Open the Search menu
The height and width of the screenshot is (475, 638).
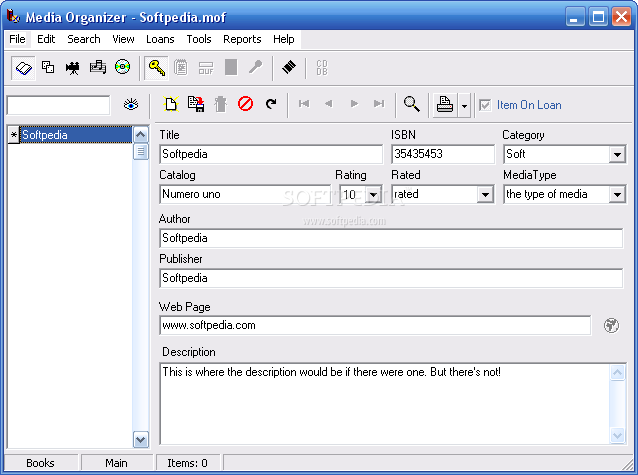84,39
